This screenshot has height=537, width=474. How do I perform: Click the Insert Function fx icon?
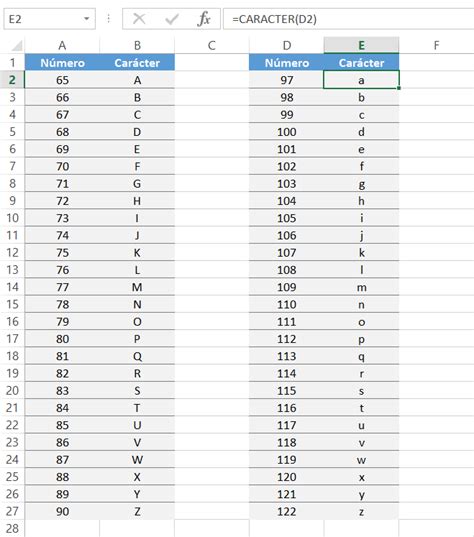coord(204,18)
